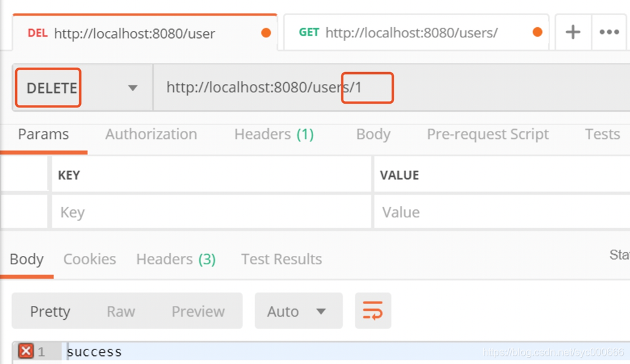Open the Auto language format dropdown
The height and width of the screenshot is (364, 630).
(x=299, y=311)
